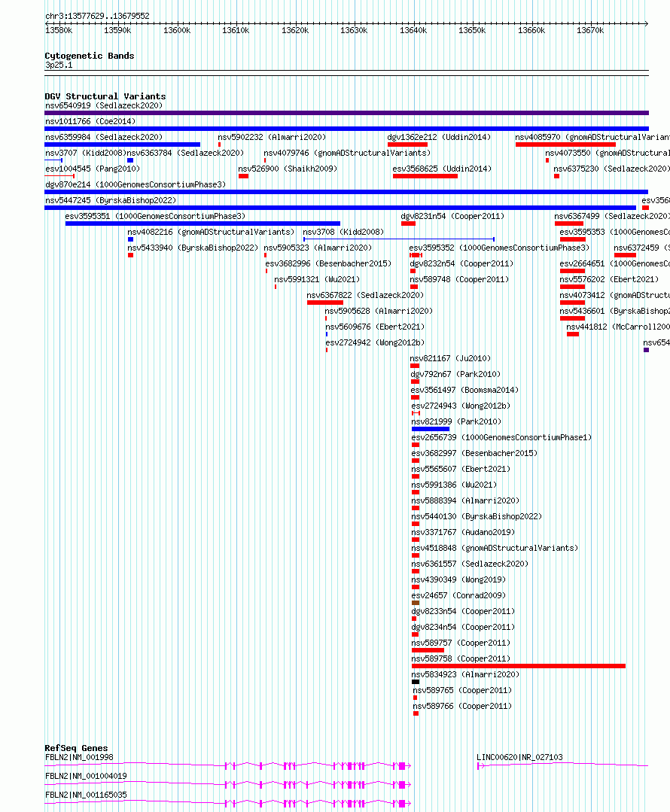Select nsv5888394 (Almarri2020) label
Screen dimensions: 670x812
[x=465, y=500]
